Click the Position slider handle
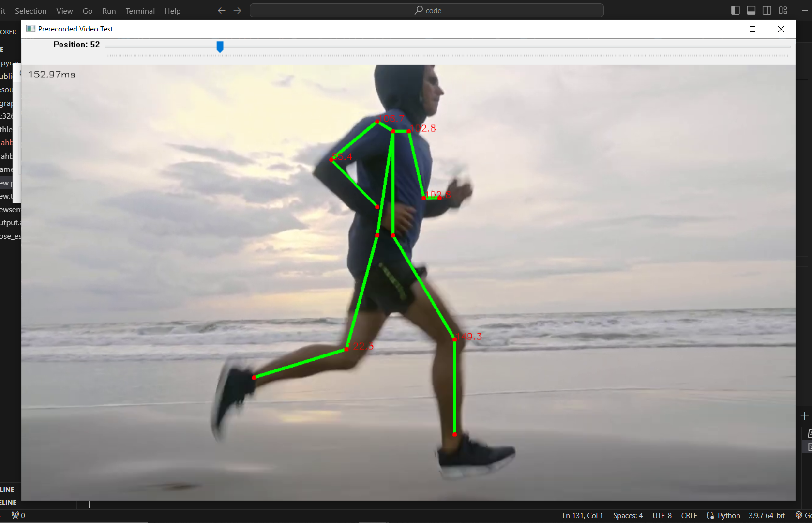Image resolution: width=812 pixels, height=523 pixels. (220, 46)
